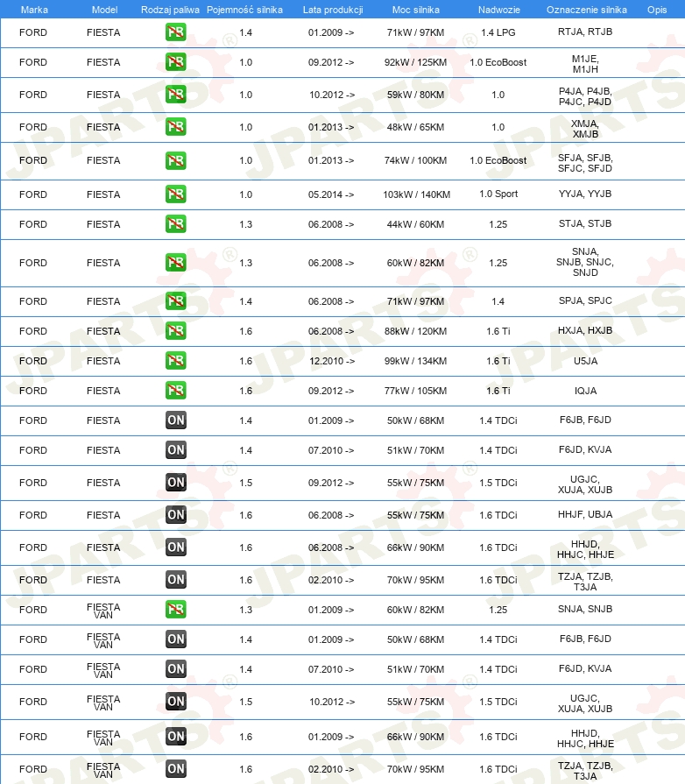685x784 pixels.
Task: Select the '99kW / 134KM' power cell
Action: [415, 361]
